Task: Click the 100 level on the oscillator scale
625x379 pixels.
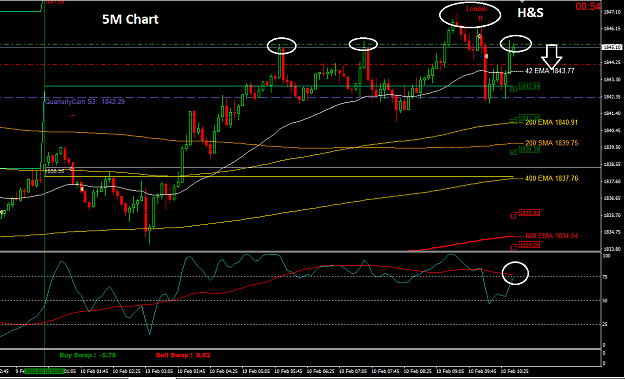Action: tap(607, 256)
